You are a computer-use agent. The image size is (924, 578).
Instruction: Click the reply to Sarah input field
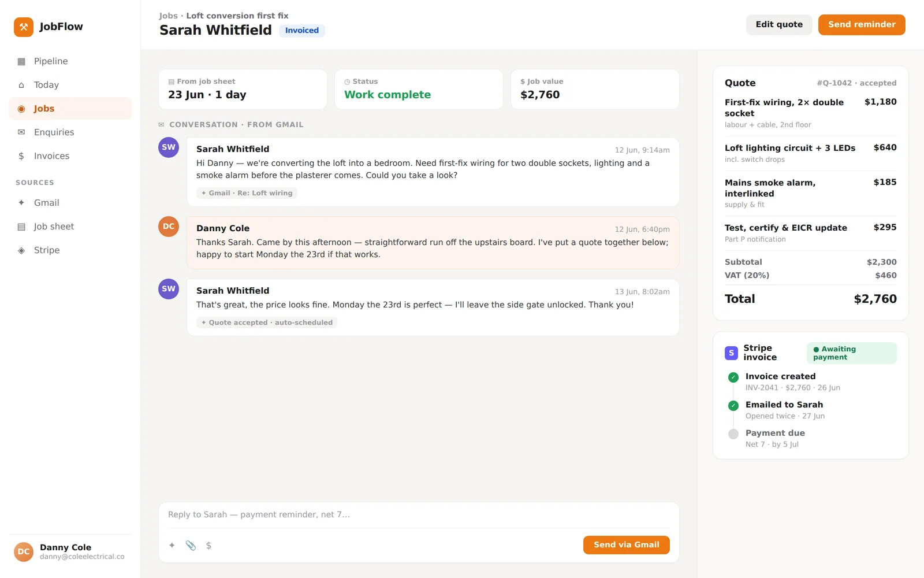(x=419, y=515)
